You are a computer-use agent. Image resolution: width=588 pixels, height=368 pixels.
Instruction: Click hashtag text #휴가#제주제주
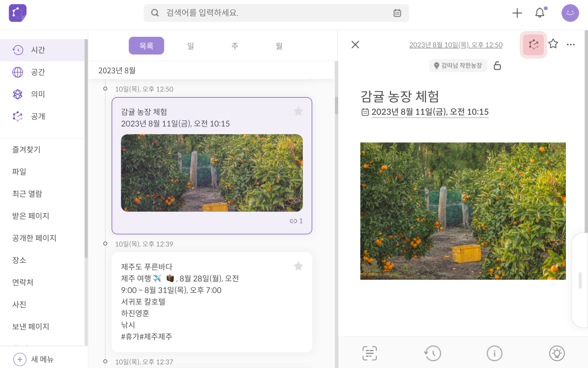147,336
